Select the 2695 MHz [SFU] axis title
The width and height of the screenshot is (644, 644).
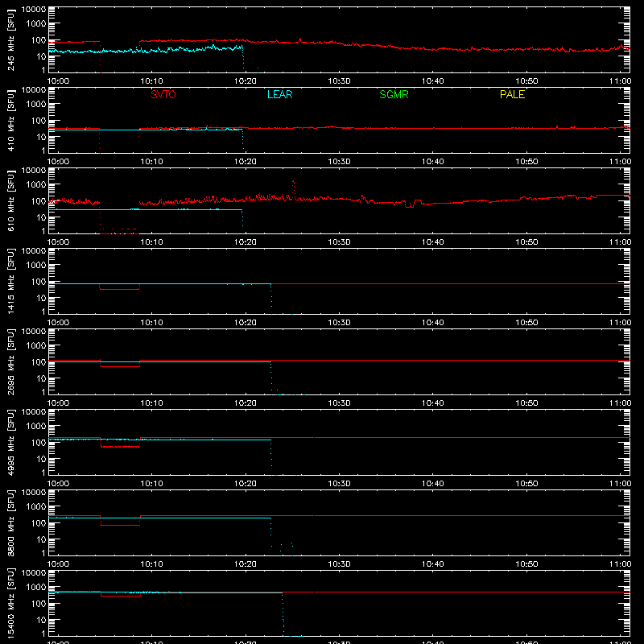(x=10, y=361)
